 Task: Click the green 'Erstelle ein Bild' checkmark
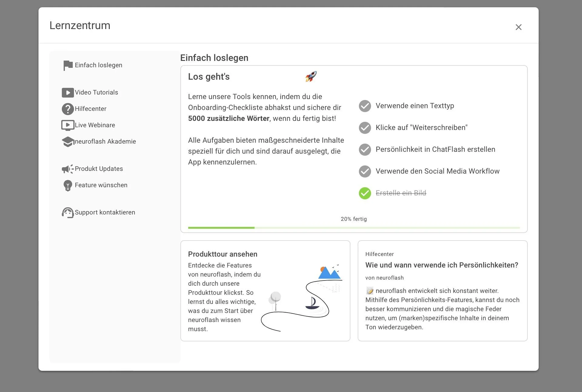(365, 193)
